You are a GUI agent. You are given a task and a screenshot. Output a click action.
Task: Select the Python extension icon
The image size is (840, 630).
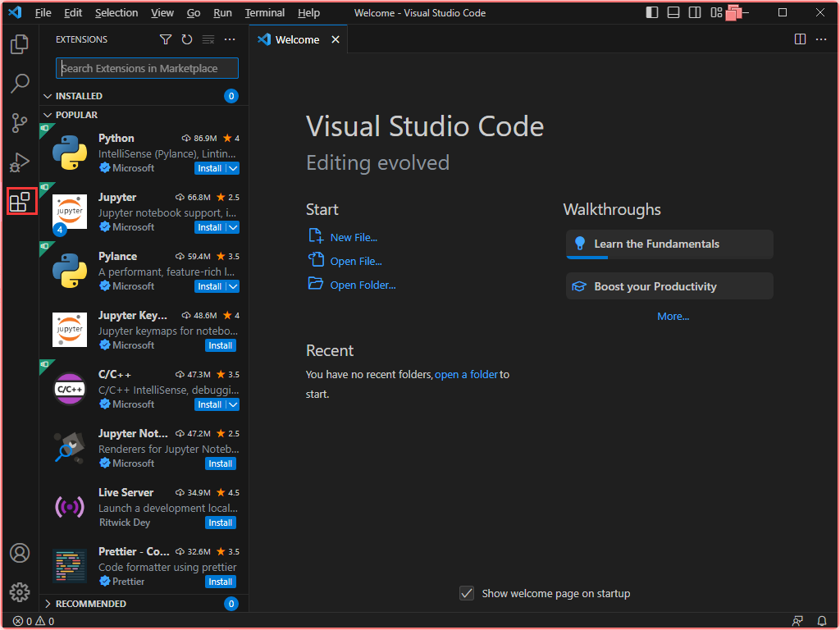(70, 153)
